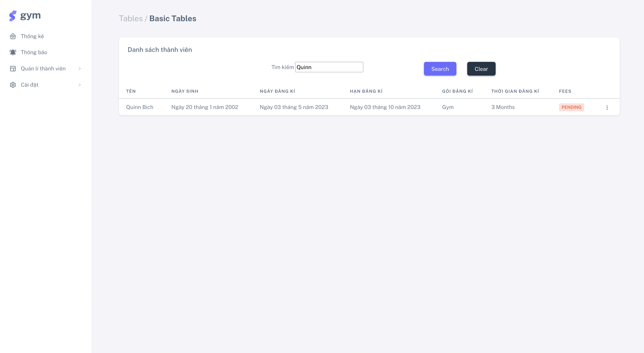Select the Quinn Bich row name
Screen dimensions: 644x353
coord(140,107)
